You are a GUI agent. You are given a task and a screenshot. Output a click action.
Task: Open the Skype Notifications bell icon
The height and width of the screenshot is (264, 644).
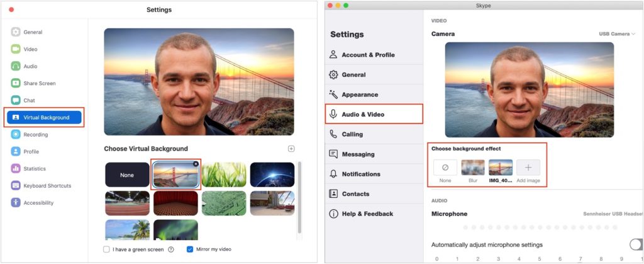coord(333,174)
